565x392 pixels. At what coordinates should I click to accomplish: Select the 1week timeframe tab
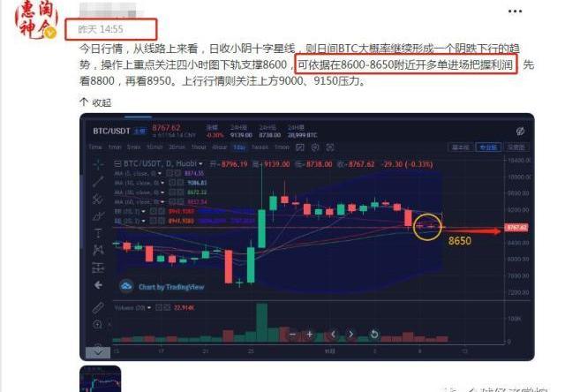click(260, 147)
